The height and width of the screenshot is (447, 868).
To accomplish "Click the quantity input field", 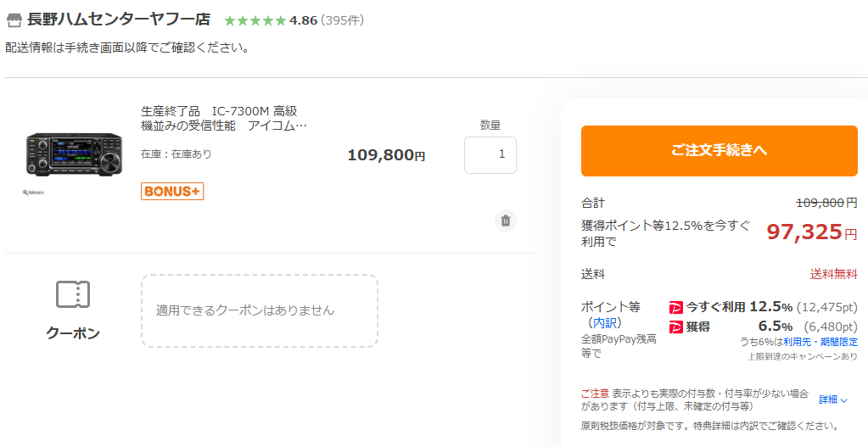I will tap(490, 154).
